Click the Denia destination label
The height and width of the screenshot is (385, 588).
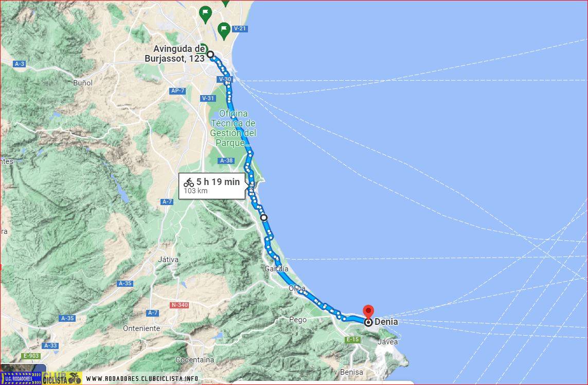(x=386, y=322)
